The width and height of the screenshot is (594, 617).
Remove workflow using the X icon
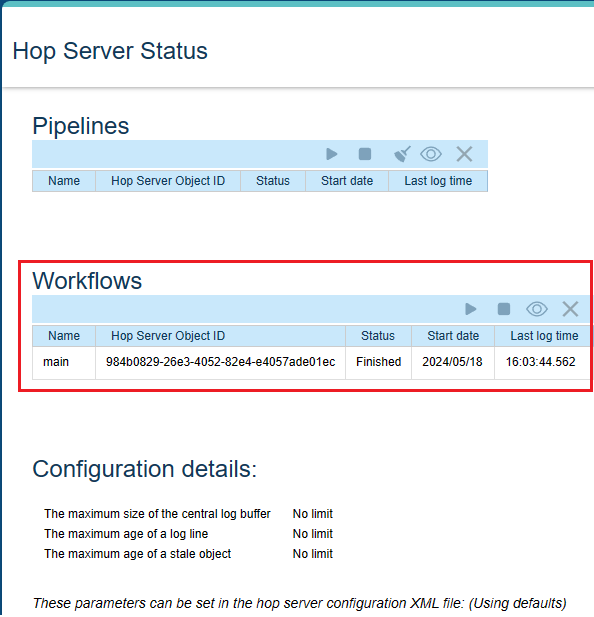[x=570, y=309]
